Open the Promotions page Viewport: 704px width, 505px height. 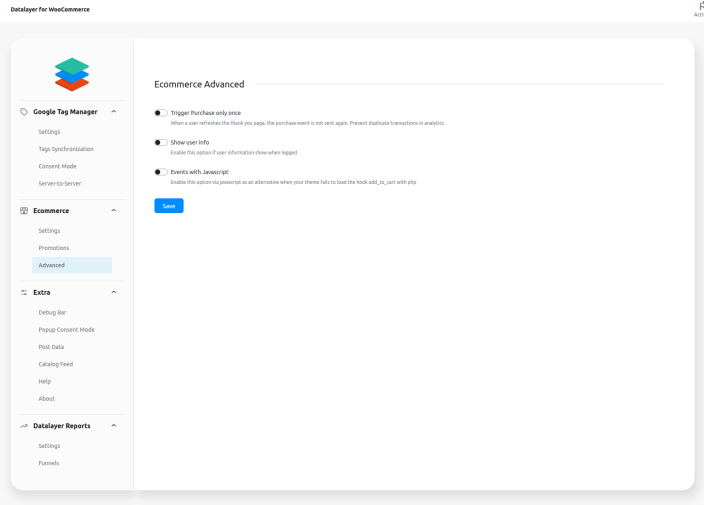tap(54, 248)
